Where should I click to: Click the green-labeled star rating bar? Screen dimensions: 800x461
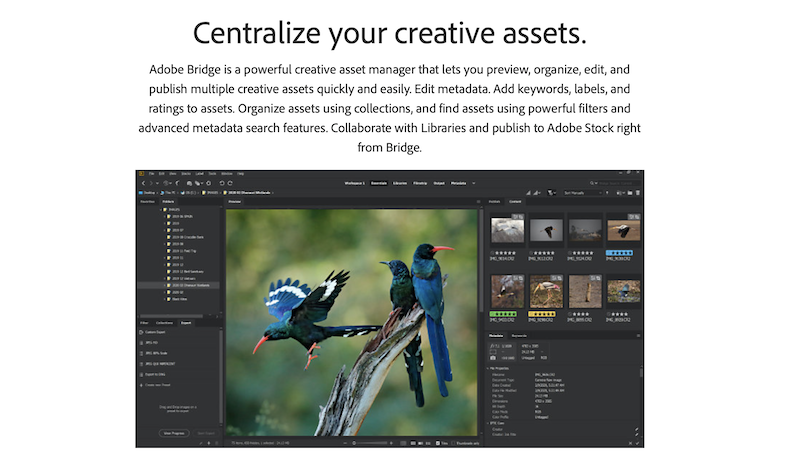(503, 314)
